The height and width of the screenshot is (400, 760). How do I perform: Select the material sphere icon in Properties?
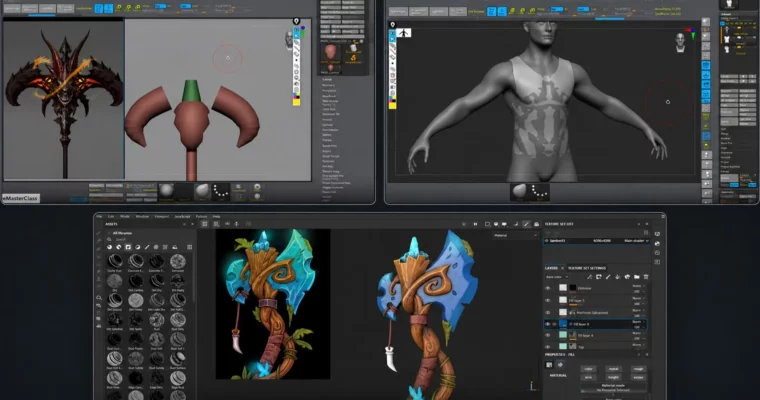point(560,365)
